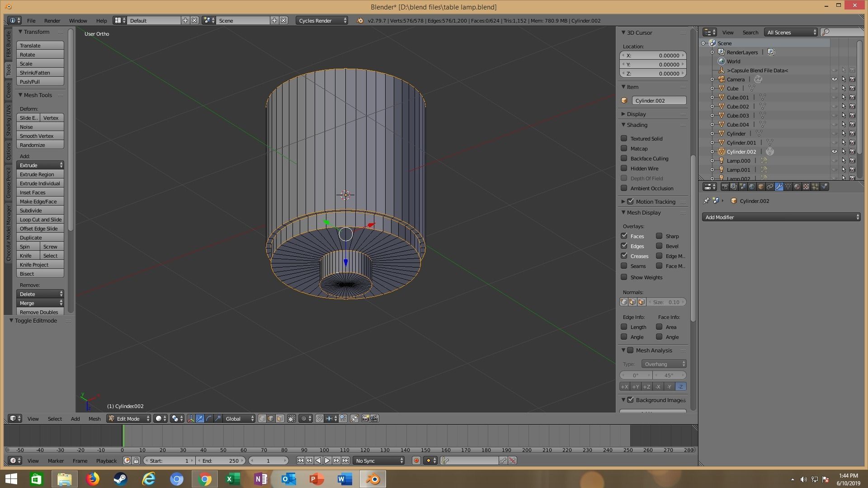Uncheck the Creases overlay checkbox
The image size is (868, 488).
(624, 256)
